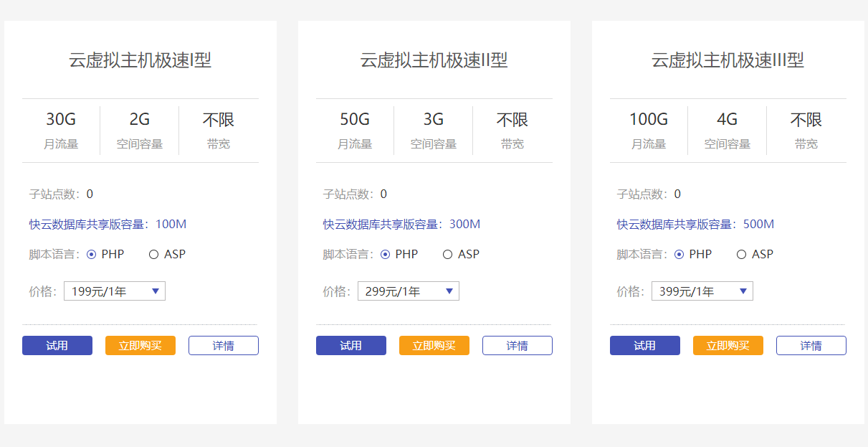This screenshot has width=868, height=447.
Task: Click 立即购买 for 极速III型 plan
Action: click(728, 346)
